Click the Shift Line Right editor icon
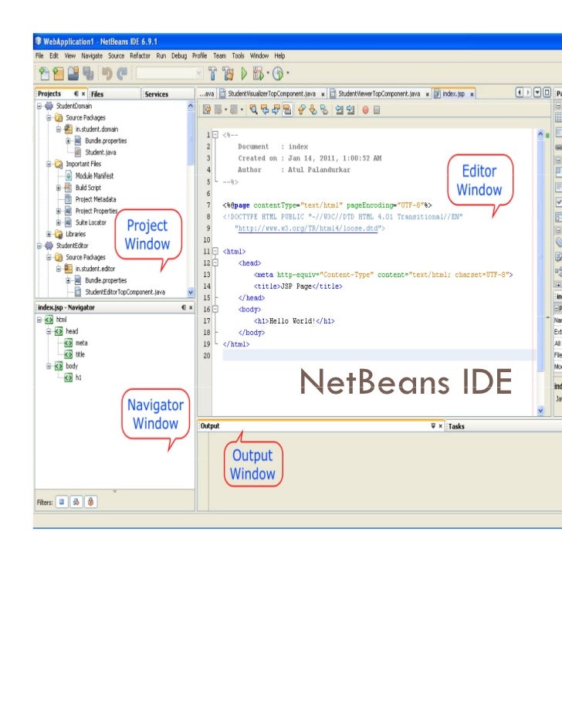The width and height of the screenshot is (562, 728). pos(350,110)
